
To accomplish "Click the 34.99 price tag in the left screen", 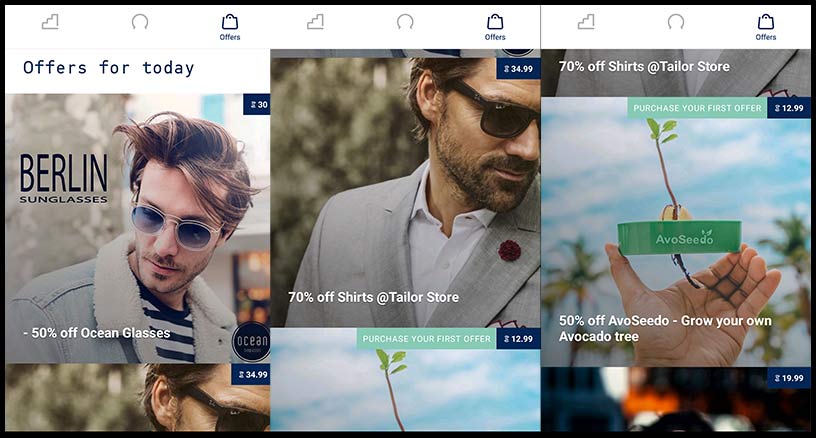I will (x=251, y=374).
